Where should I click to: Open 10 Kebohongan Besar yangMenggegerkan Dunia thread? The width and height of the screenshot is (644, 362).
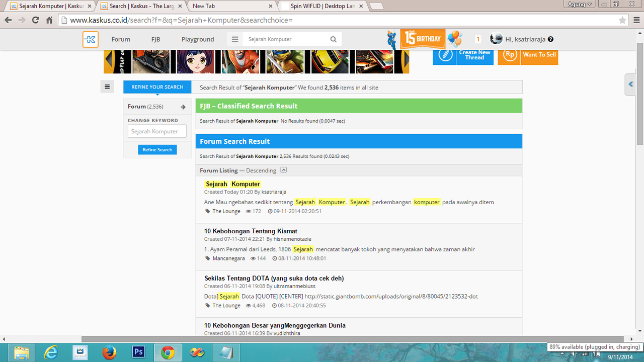275,325
